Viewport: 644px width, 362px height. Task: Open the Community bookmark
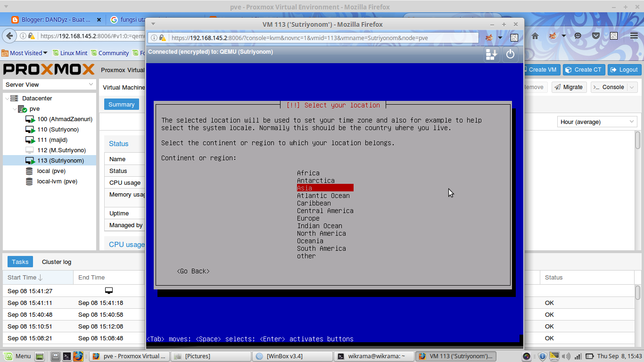[x=110, y=53]
